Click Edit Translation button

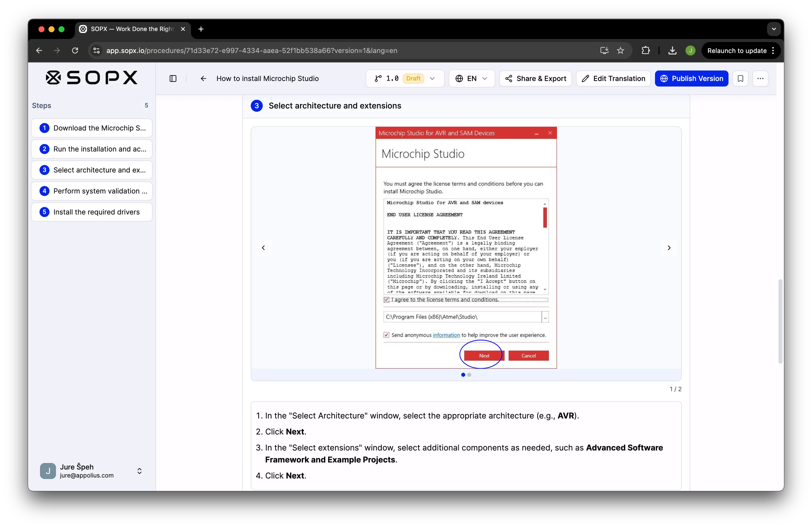tap(613, 78)
